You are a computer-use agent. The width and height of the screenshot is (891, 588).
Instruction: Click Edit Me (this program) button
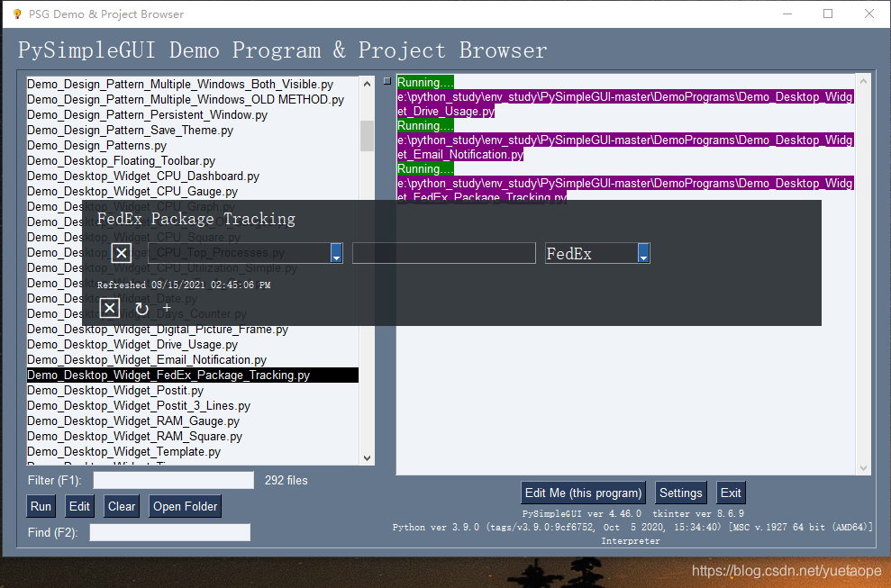tap(583, 493)
